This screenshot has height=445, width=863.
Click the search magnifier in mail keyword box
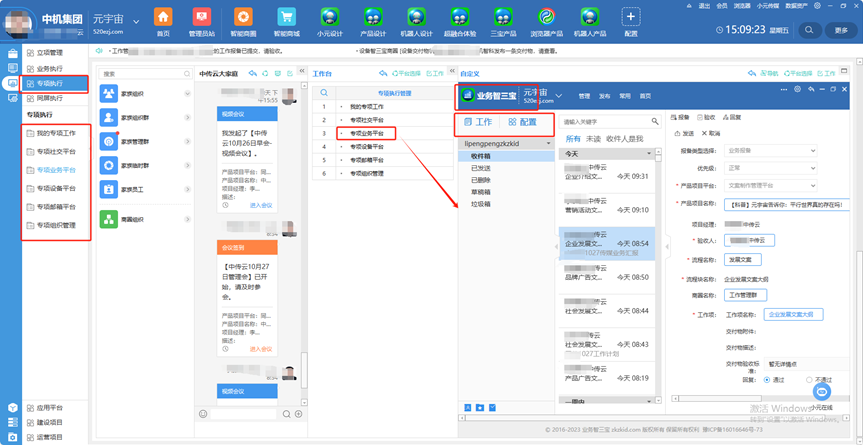point(655,121)
